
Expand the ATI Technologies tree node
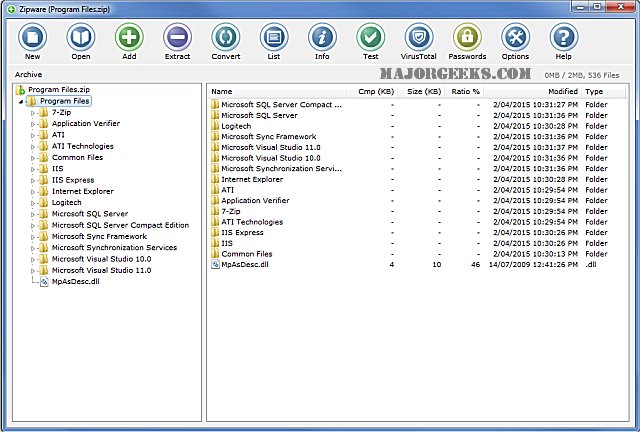(33, 147)
